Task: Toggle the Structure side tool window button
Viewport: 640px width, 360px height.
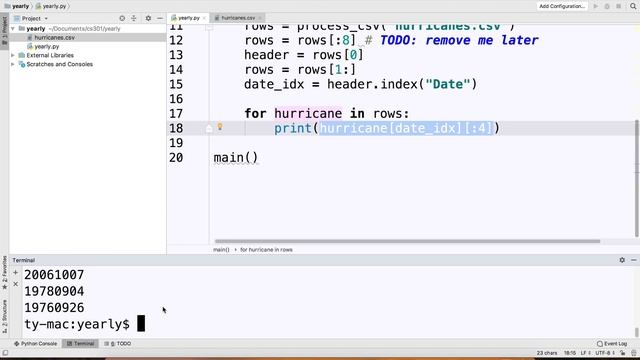Action: point(4,317)
